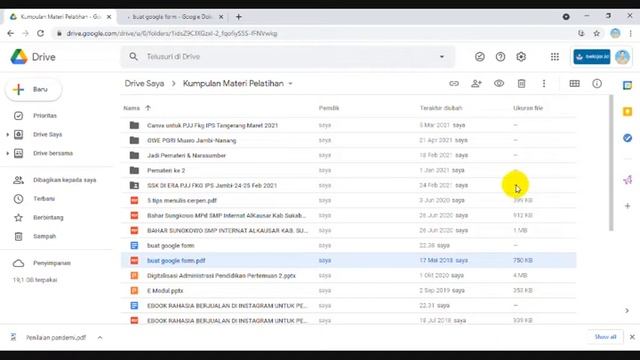The width and height of the screenshot is (640, 360).
Task: Select E Modul.pptx file
Action: [x=349, y=291]
